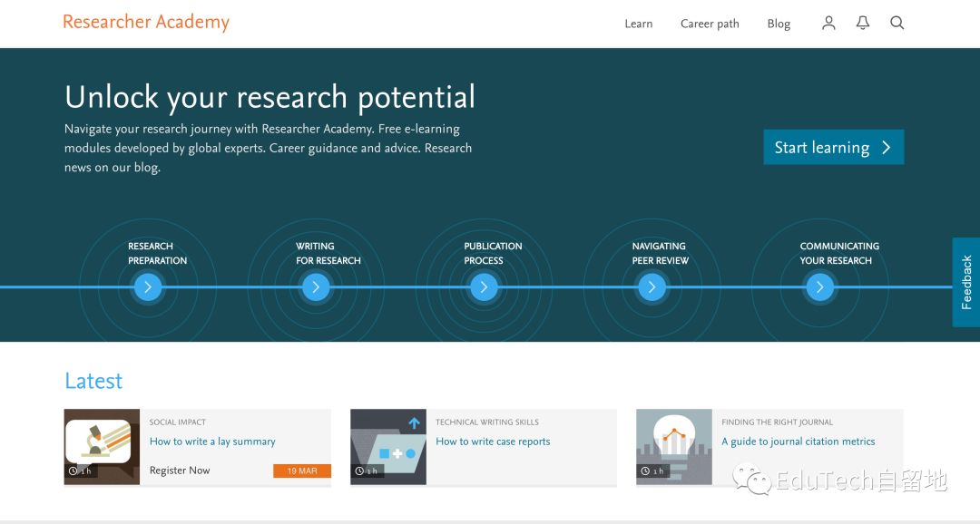Open 'How to write case reports' link

pos(493,441)
